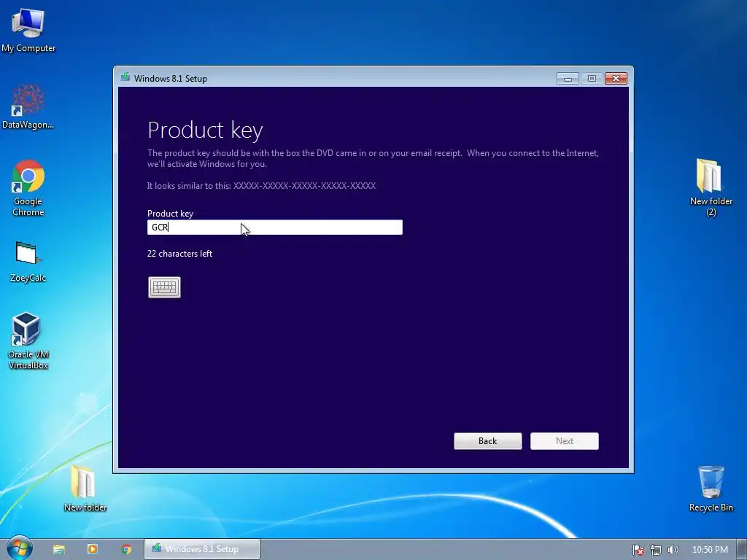
Task: Close the Windows 8.1 Setup window
Action: pos(616,79)
